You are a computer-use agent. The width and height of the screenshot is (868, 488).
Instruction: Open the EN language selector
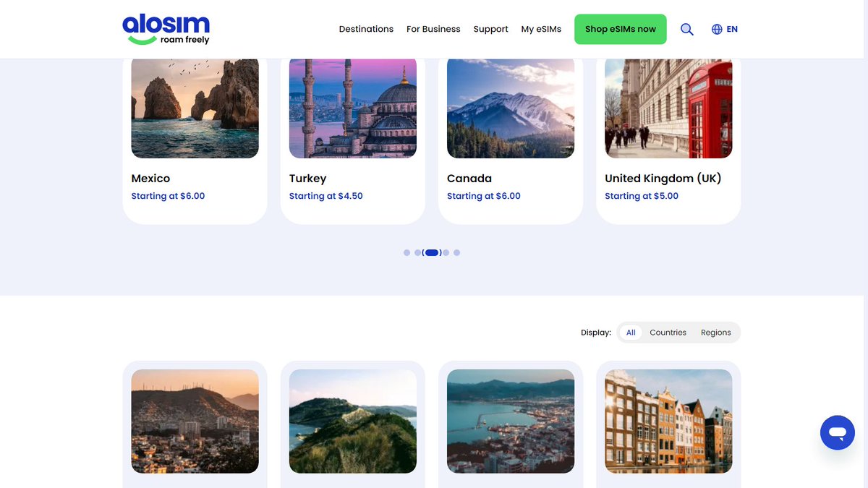pyautogui.click(x=732, y=30)
